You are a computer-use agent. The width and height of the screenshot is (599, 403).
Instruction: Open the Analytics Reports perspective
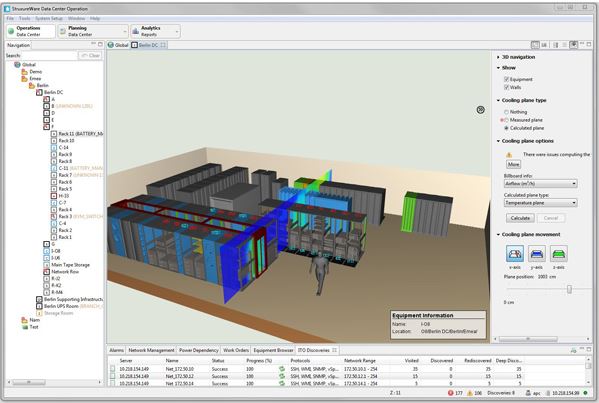[x=155, y=31]
